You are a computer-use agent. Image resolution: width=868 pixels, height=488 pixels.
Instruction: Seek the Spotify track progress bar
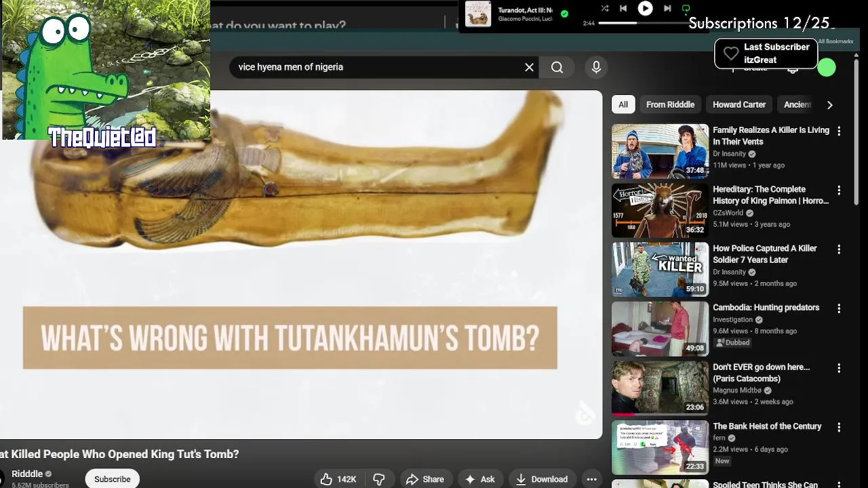(644, 23)
